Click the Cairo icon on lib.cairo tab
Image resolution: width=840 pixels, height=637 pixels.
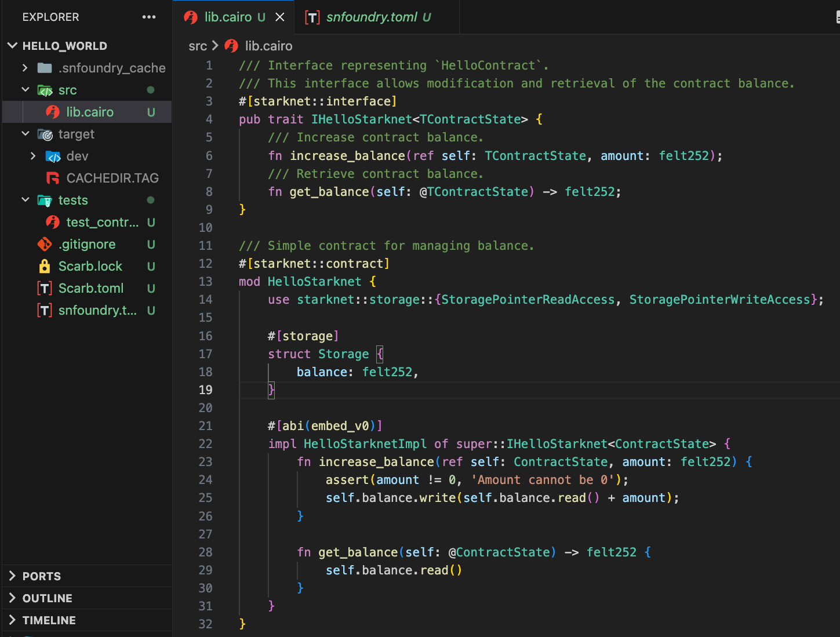[191, 17]
